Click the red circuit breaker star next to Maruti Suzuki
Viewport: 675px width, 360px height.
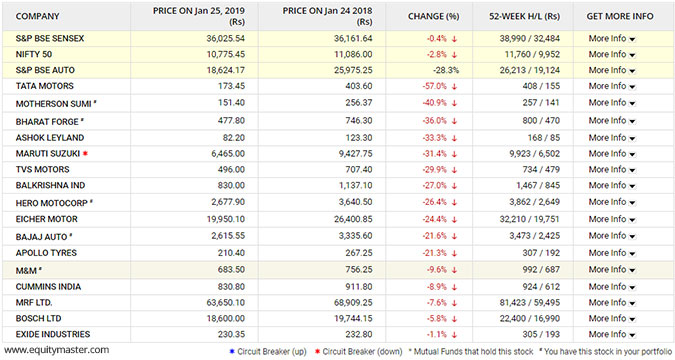point(85,153)
